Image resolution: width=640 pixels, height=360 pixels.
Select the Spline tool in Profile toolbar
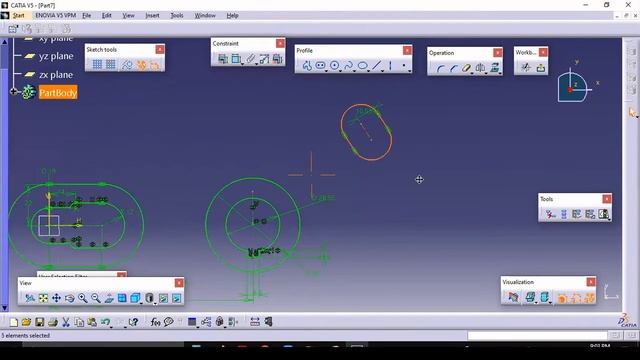coord(349,65)
